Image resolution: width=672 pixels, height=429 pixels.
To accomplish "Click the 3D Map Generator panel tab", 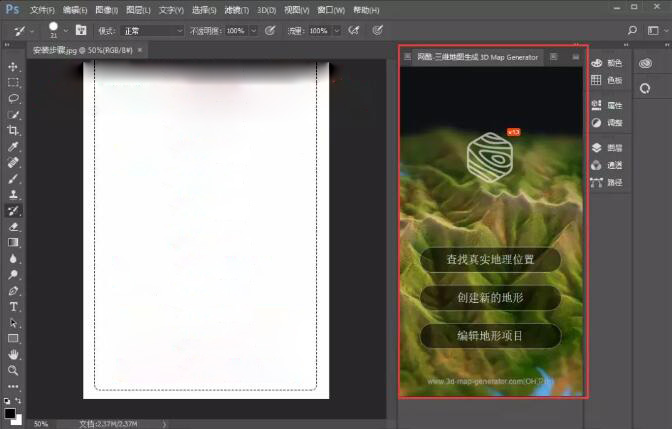I will (x=477, y=57).
